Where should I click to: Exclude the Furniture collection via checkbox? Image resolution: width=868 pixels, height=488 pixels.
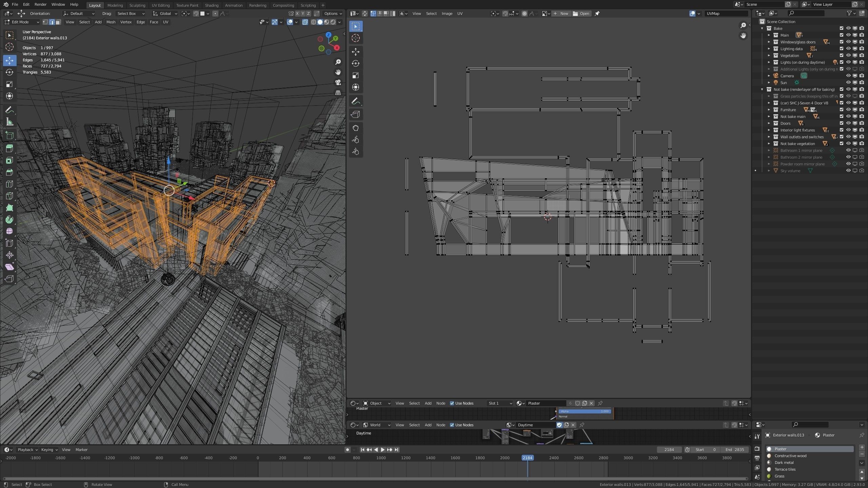(841, 109)
